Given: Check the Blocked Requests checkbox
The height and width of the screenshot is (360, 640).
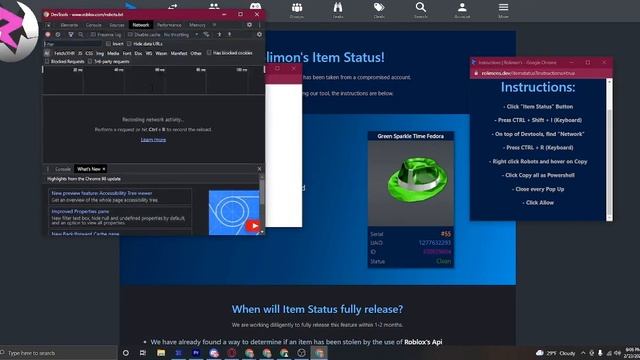Looking at the screenshot, I should (47, 62).
